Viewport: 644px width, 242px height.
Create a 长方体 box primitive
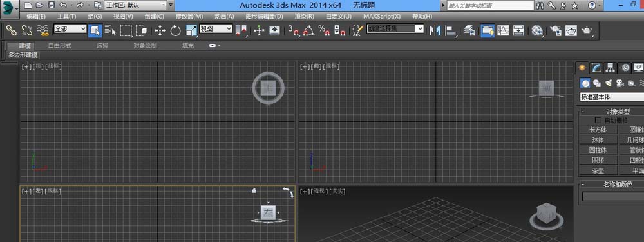coord(598,130)
